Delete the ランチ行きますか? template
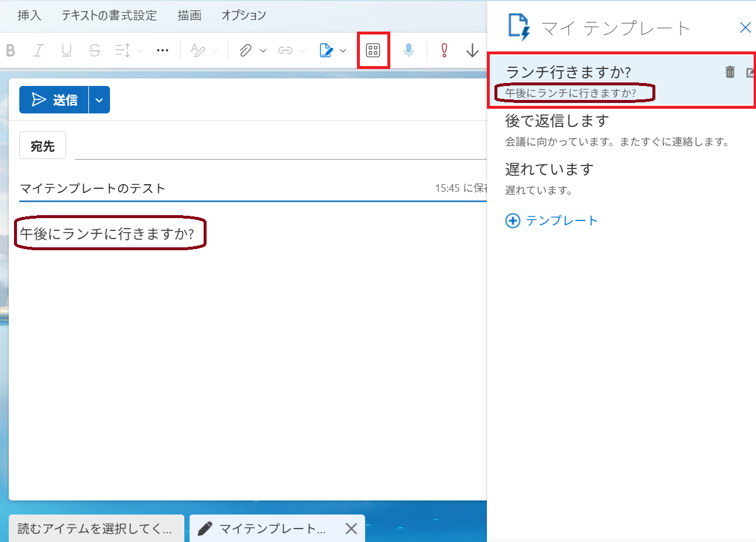This screenshot has width=756, height=542. click(x=730, y=72)
